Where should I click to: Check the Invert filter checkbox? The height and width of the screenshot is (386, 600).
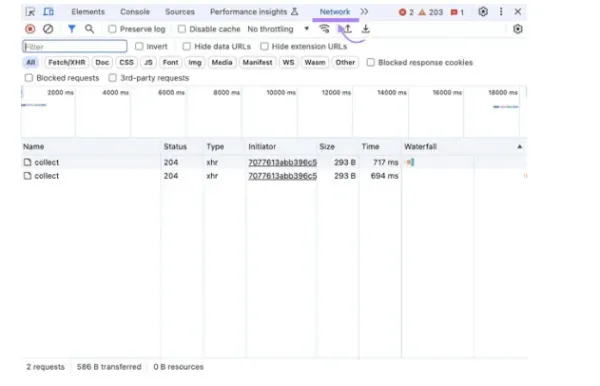[x=139, y=47]
